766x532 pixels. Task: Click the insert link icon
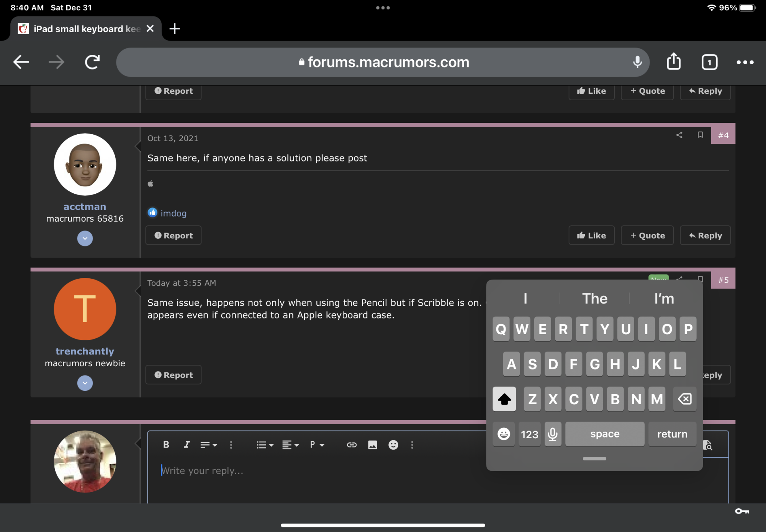pos(352,445)
